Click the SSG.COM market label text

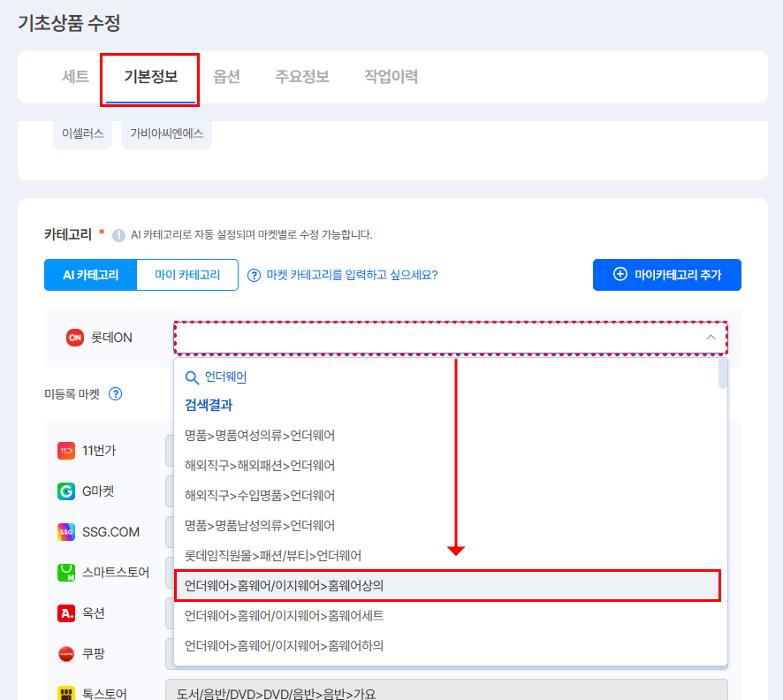(x=110, y=532)
